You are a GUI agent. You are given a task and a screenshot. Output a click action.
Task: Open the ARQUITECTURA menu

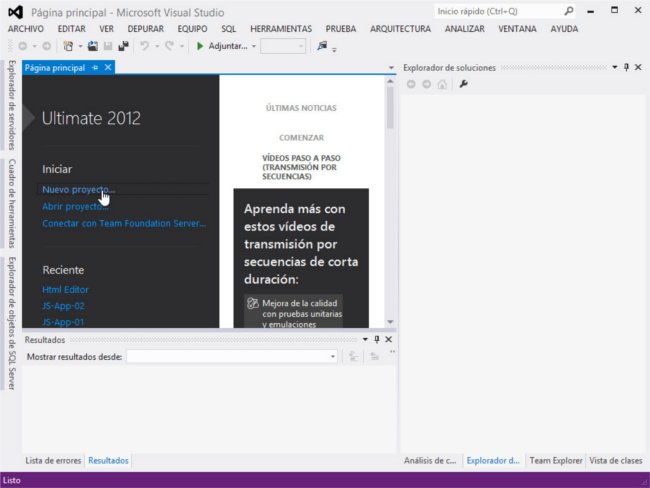tap(400, 29)
